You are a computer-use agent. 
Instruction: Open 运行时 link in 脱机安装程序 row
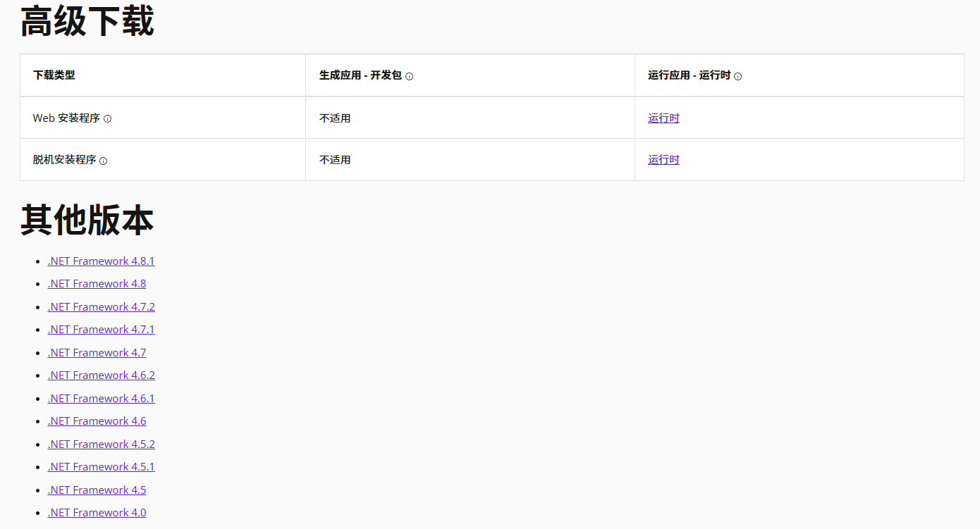click(663, 159)
